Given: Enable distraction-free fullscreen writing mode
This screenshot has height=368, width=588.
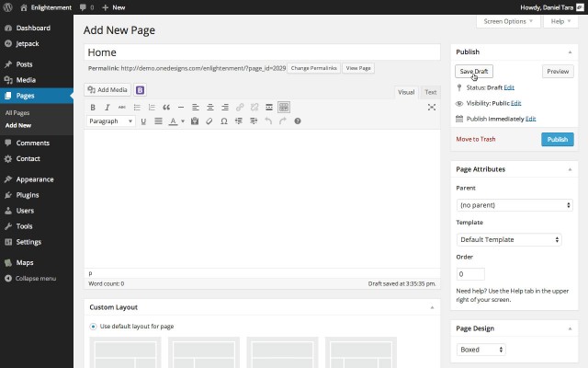Looking at the screenshot, I should [x=432, y=108].
